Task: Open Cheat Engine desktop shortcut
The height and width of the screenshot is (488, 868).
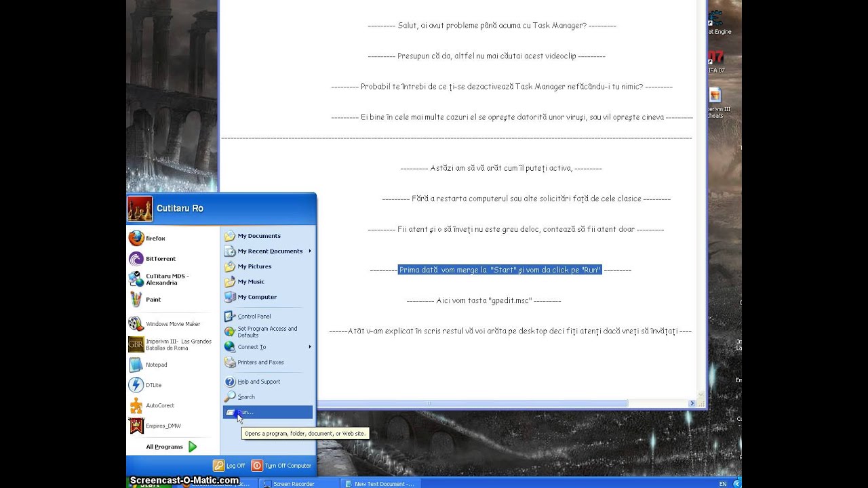Action: (x=719, y=22)
